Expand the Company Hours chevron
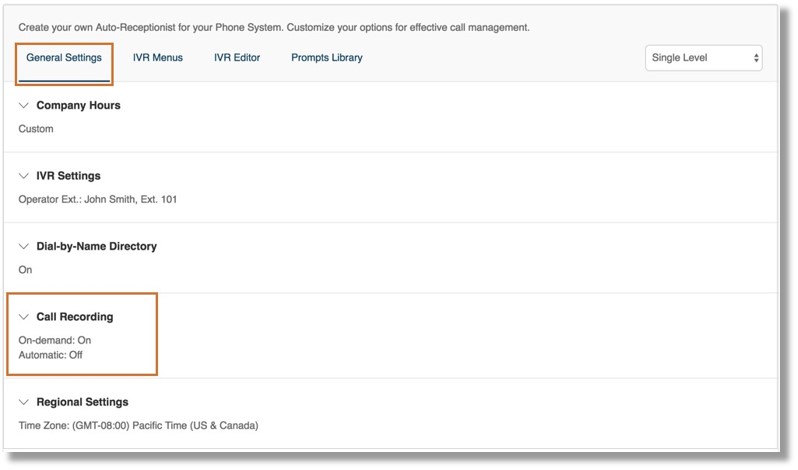The image size is (798, 470). pos(23,105)
